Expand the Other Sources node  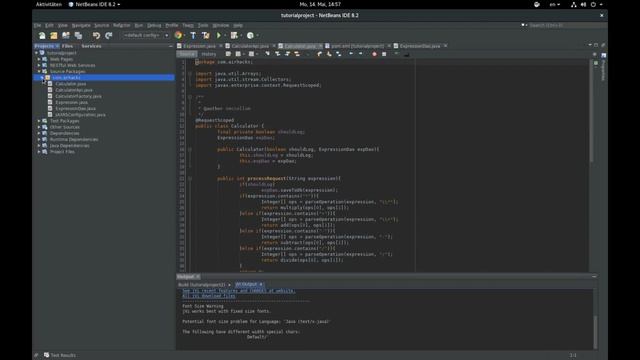click(x=39, y=127)
